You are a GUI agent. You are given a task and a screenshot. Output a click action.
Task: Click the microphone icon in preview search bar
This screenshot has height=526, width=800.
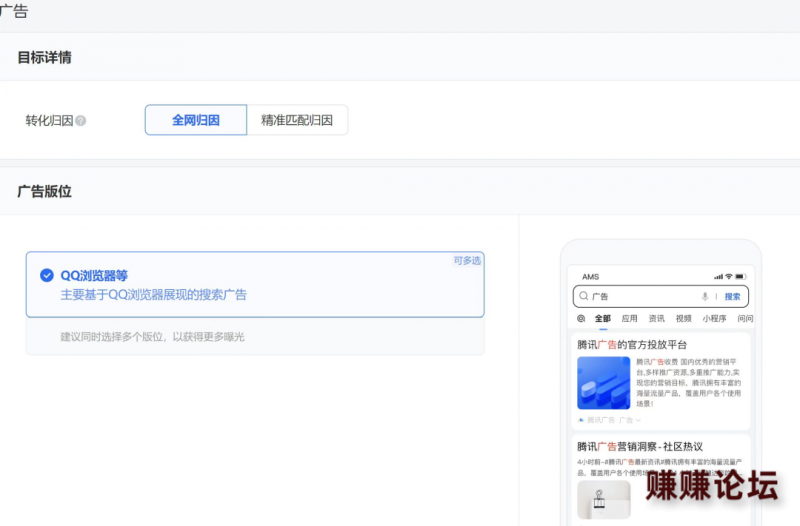pos(705,296)
